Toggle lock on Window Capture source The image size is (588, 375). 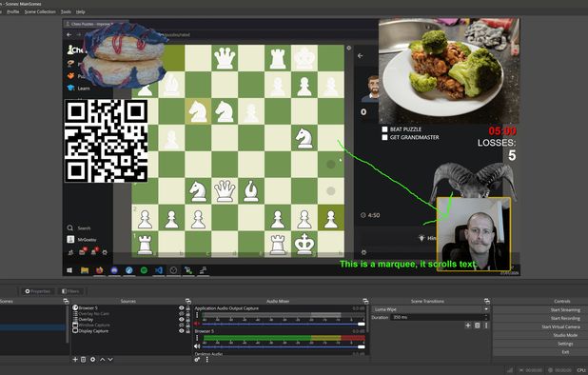point(187,326)
